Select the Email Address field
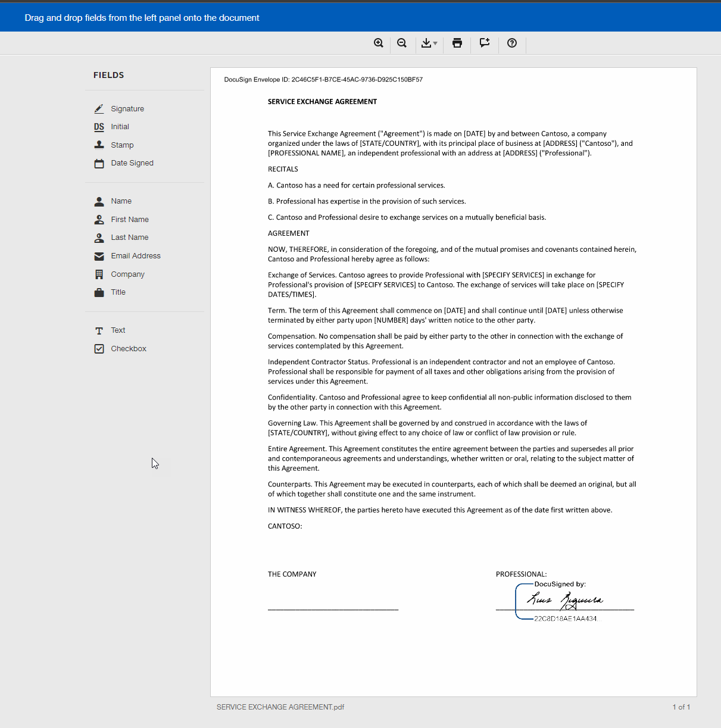Image resolution: width=721 pixels, height=728 pixels. point(135,256)
